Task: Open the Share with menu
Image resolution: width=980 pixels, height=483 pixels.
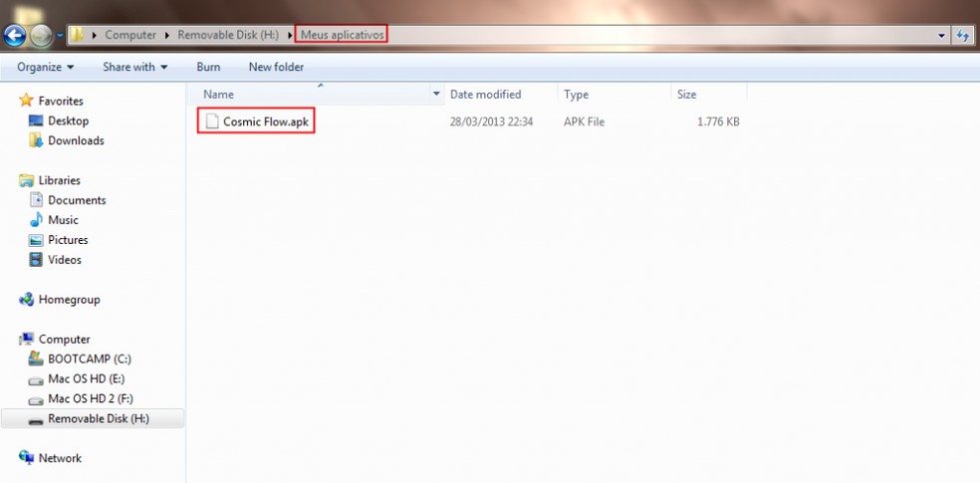Action: click(x=135, y=67)
